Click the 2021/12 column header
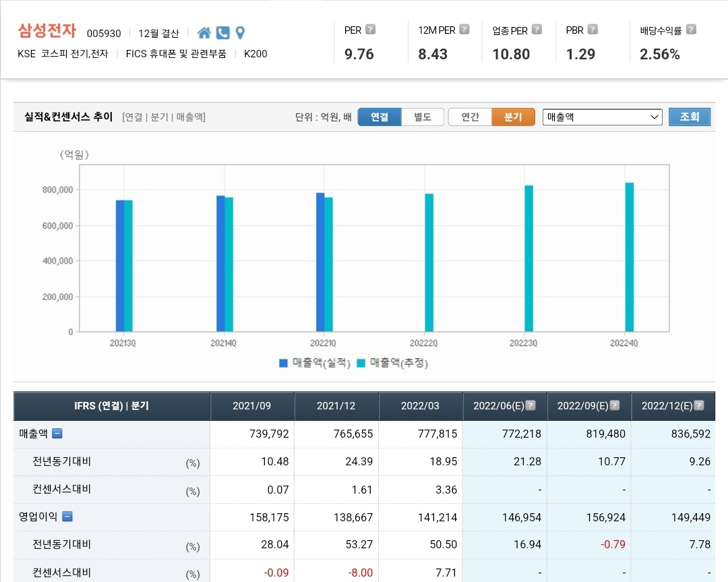This screenshot has width=728, height=582. coord(336,406)
